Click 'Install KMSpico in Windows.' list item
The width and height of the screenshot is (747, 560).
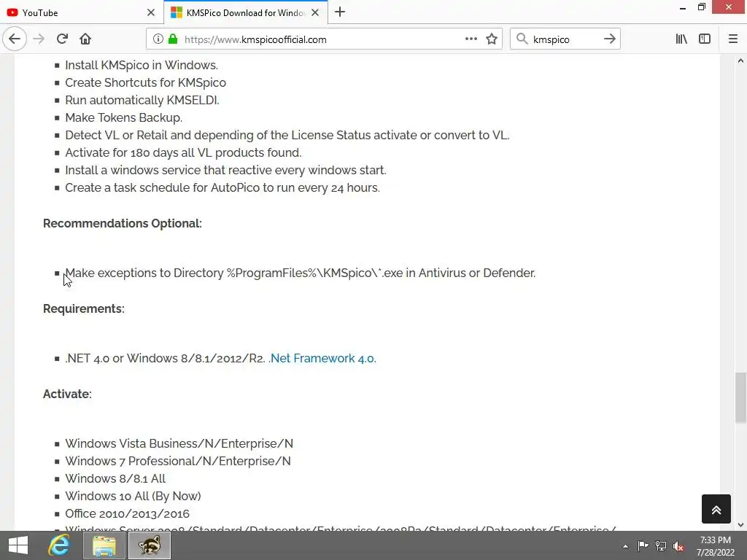pyautogui.click(x=142, y=65)
